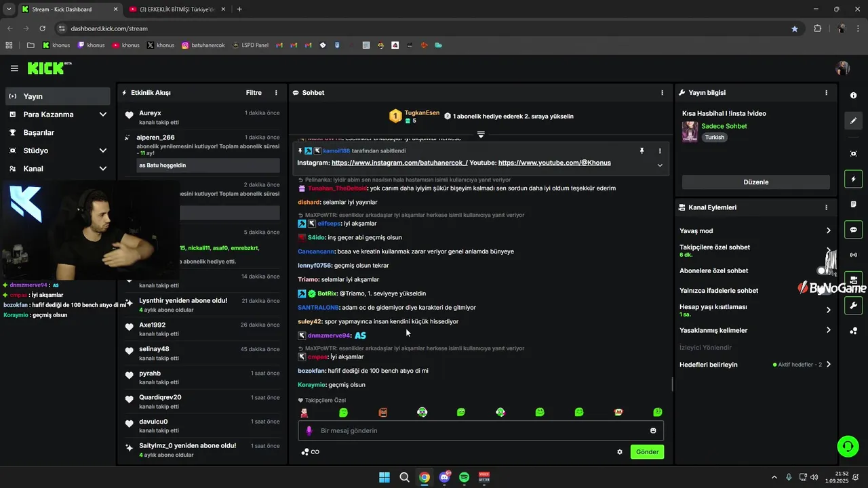The height and width of the screenshot is (488, 868).
Task: Bookmark this page with the star icon
Action: click(x=794, y=28)
